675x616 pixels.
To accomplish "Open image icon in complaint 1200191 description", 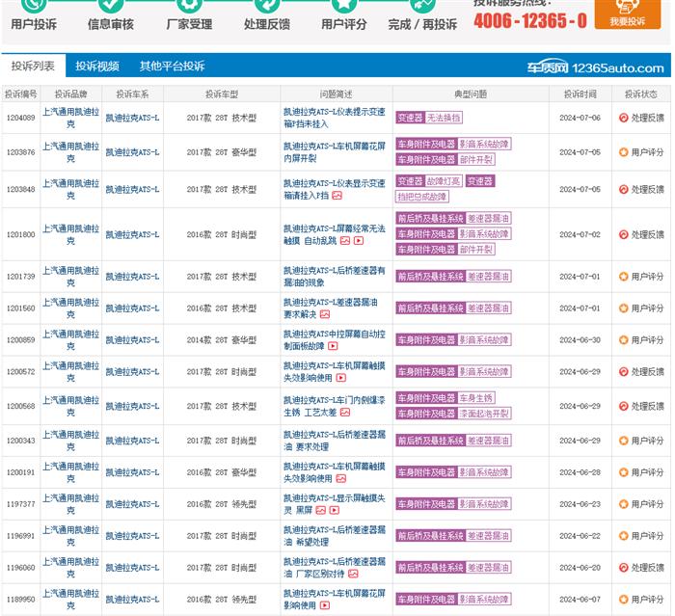I will click(341, 478).
